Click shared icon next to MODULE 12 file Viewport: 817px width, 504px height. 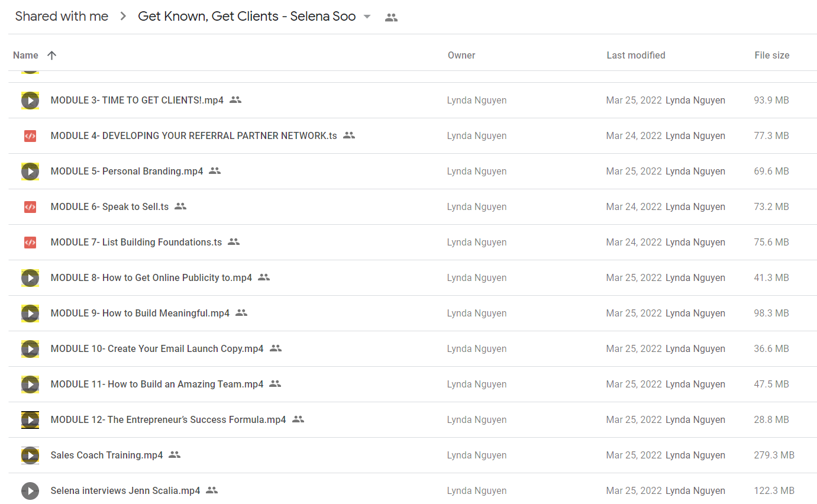click(x=298, y=419)
